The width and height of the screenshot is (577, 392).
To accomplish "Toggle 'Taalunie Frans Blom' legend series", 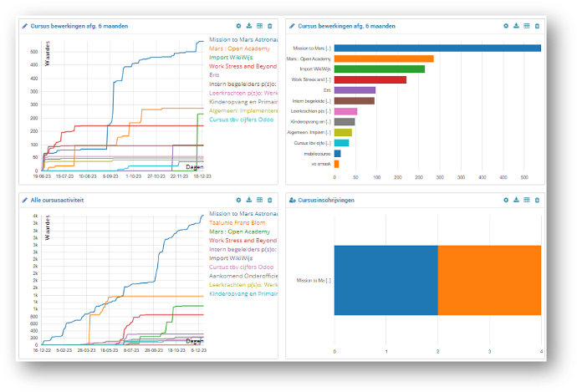I will pos(241,221).
